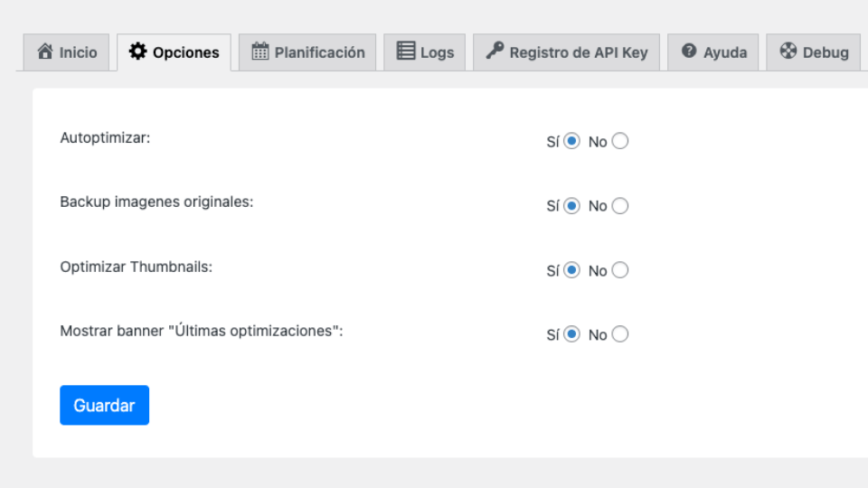This screenshot has width=868, height=488.
Task: Set Optimizar Thumbnails to No
Action: [620, 270]
